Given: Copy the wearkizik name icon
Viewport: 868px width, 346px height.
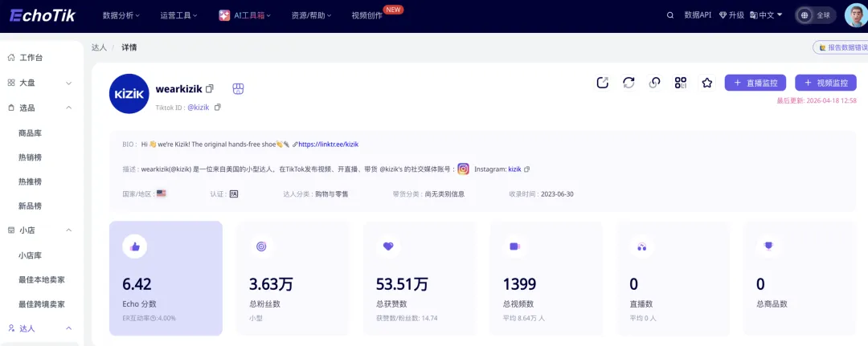Looking at the screenshot, I should point(209,88).
